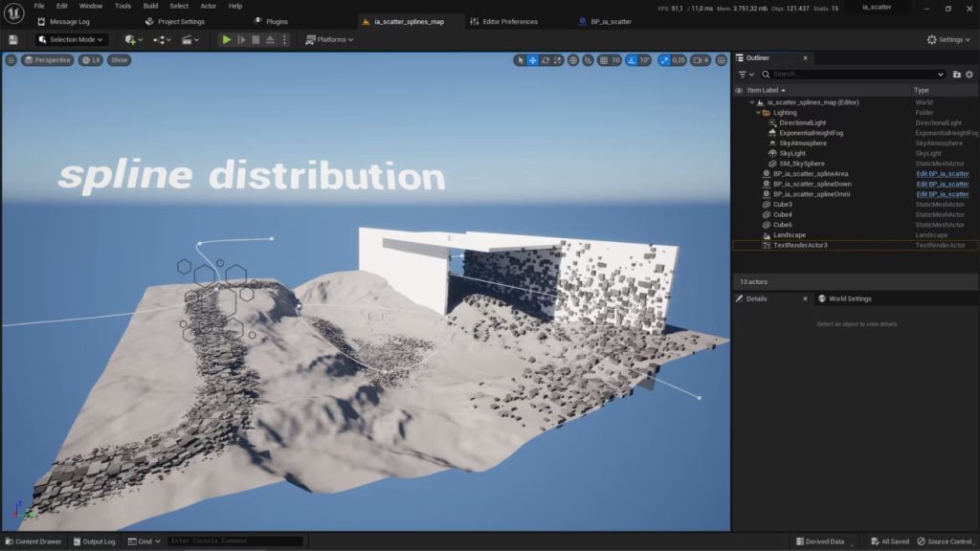Open the viewport hamburger options menu
Viewport: 980px width, 551px height.
(11, 60)
